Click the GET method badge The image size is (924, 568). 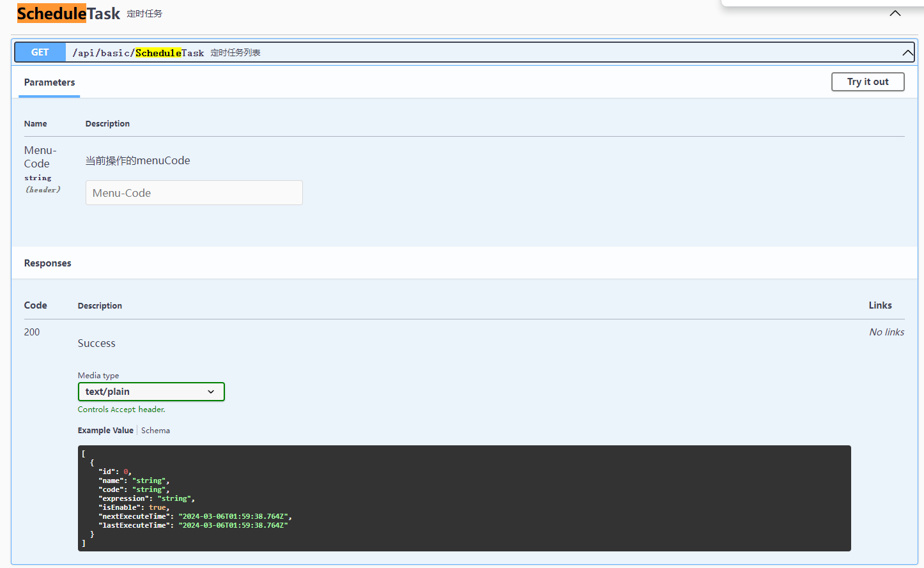[40, 52]
